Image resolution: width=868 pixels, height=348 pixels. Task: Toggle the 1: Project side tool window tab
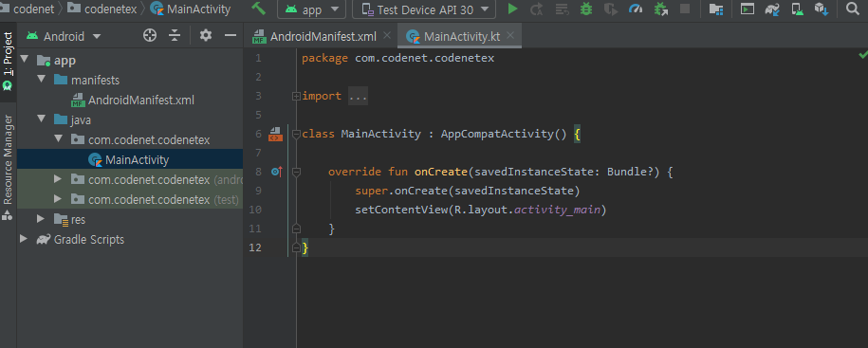pyautogui.click(x=8, y=62)
